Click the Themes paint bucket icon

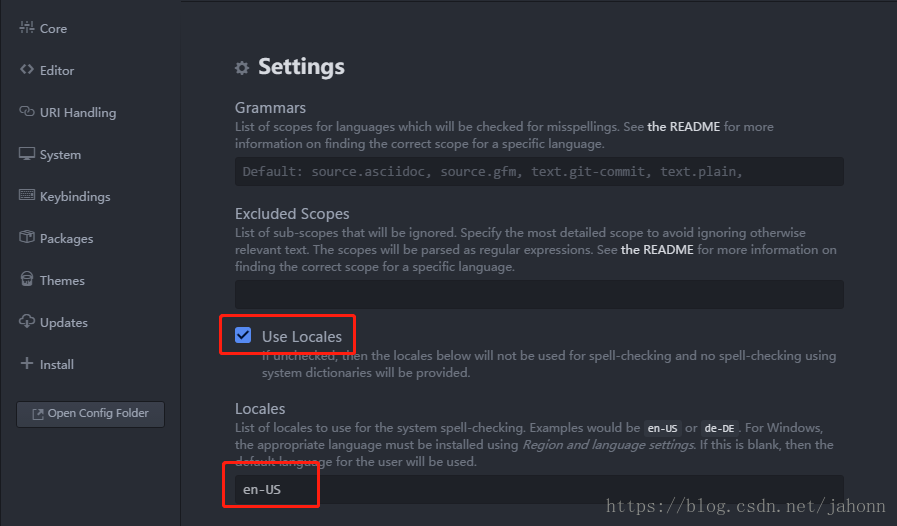(26, 279)
